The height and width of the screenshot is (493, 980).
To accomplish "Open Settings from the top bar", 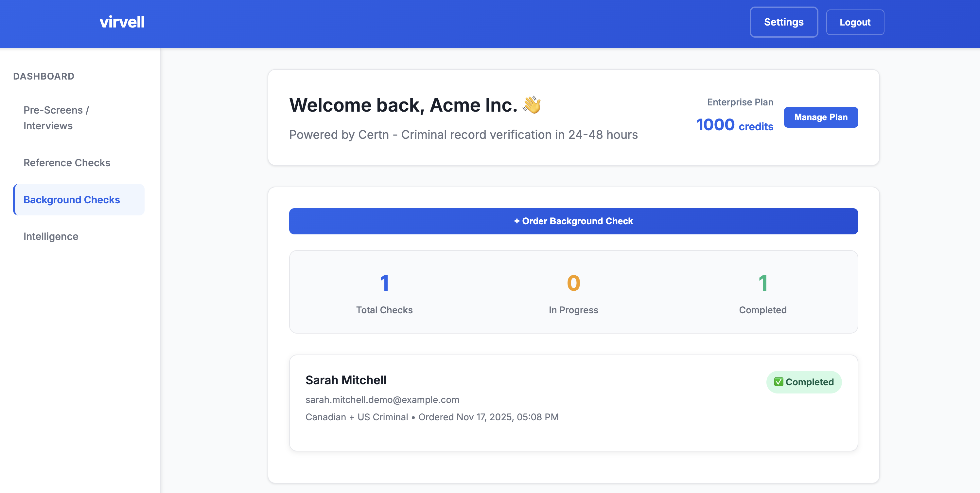I will [784, 22].
